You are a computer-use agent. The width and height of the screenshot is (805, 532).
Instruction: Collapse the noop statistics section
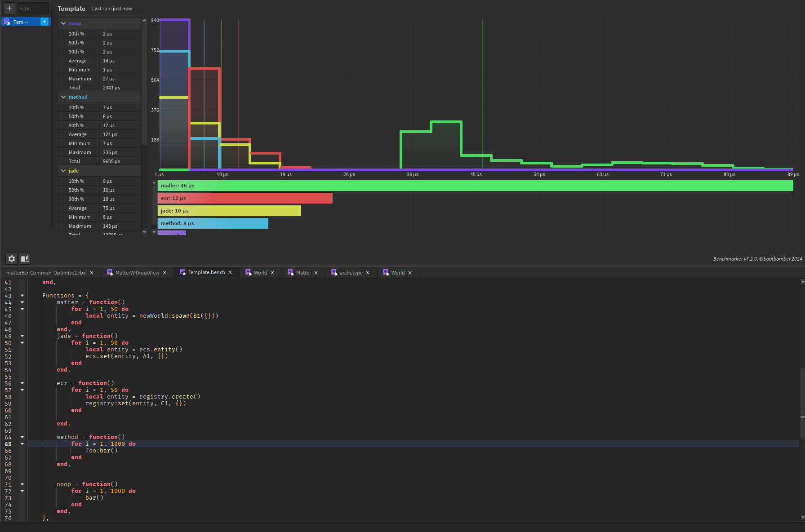(63, 23)
